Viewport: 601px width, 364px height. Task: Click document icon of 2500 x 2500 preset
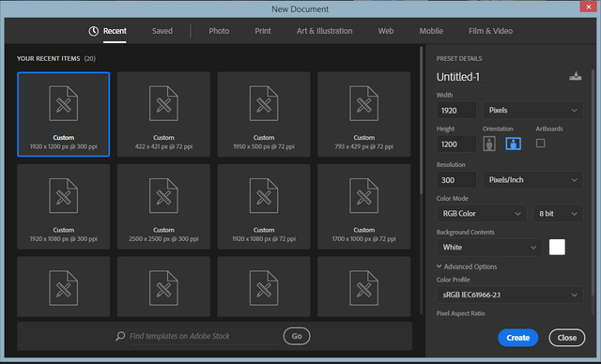(x=163, y=195)
